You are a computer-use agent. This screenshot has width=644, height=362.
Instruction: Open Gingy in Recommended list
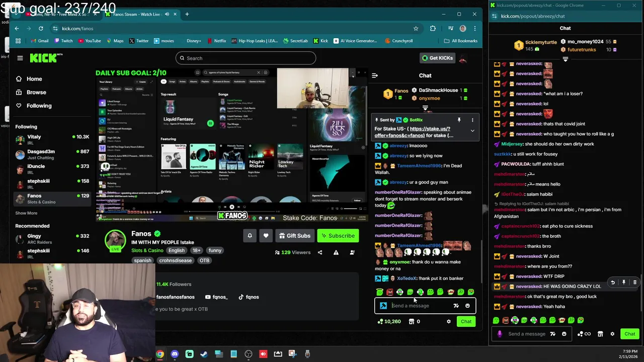click(52, 239)
